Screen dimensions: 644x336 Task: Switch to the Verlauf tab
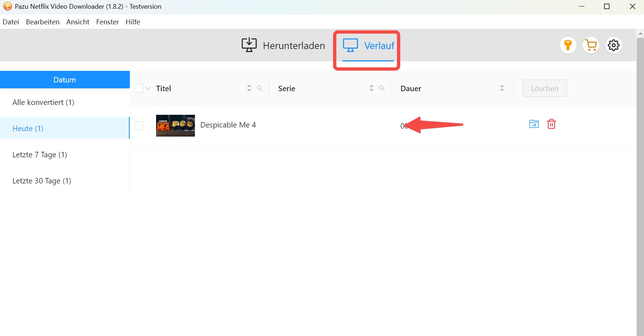click(368, 45)
